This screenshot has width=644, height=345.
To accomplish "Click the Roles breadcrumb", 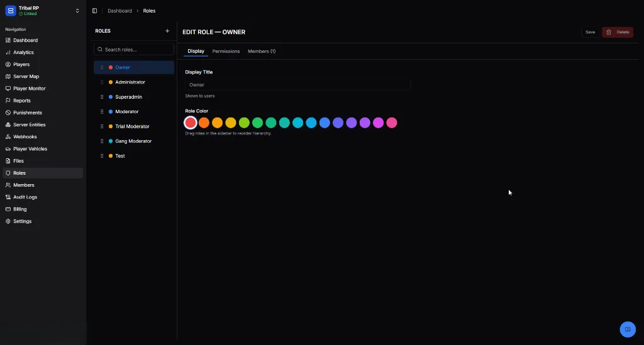I will pos(149,11).
